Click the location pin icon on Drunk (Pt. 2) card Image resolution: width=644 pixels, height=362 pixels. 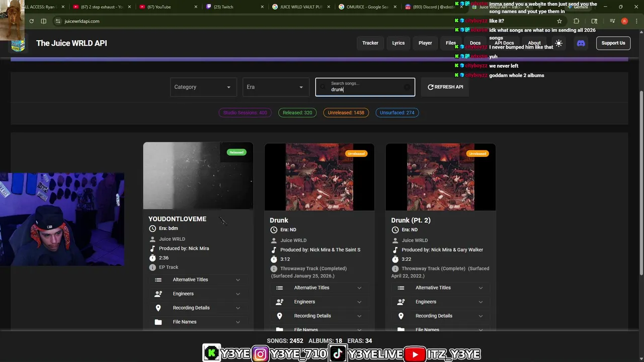[x=401, y=316]
